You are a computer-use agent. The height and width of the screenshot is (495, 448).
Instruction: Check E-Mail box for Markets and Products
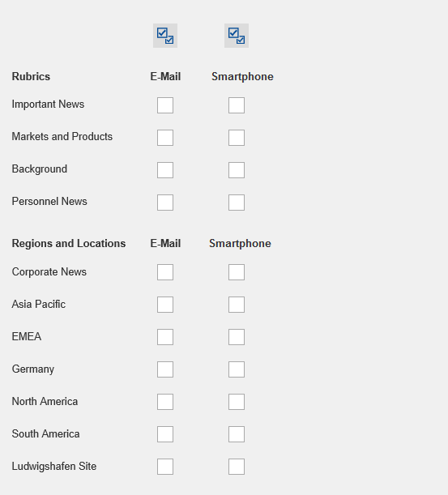(x=165, y=138)
